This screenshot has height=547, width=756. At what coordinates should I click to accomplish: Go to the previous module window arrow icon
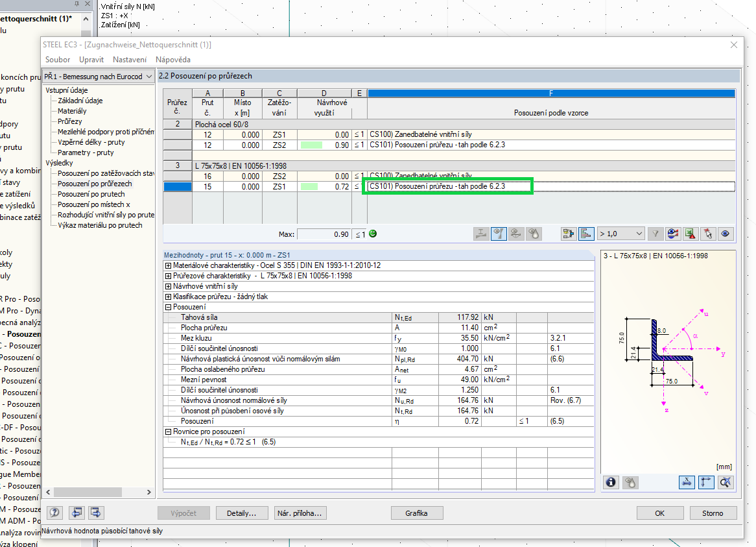(77, 513)
